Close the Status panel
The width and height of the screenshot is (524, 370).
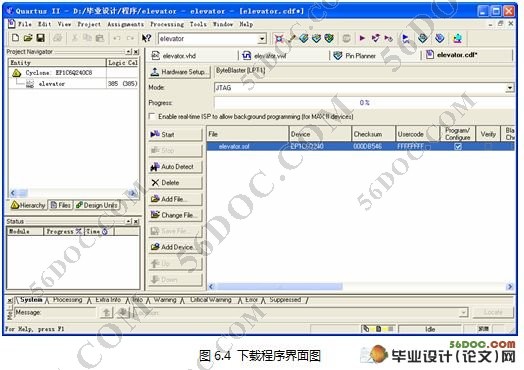136,222
